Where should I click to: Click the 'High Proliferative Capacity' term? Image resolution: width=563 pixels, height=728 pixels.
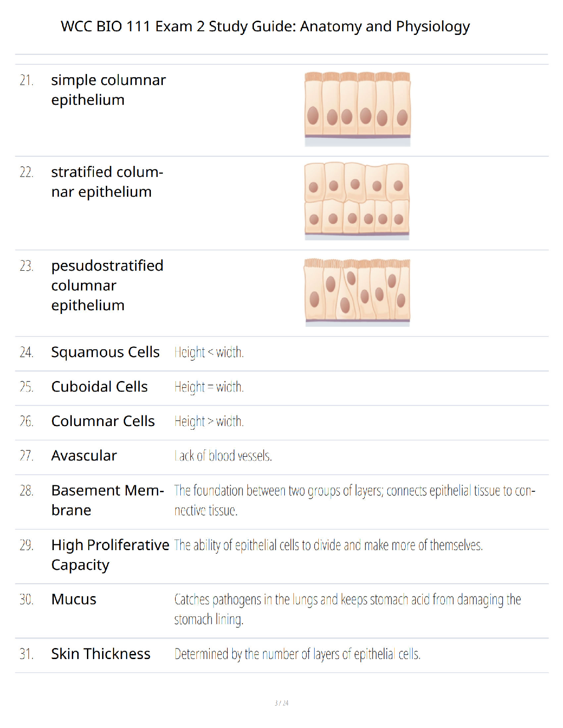[110, 555]
